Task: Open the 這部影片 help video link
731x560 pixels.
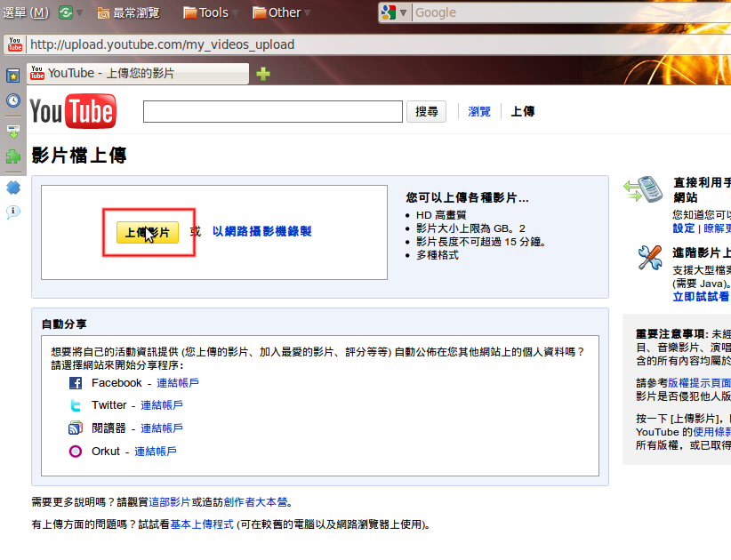Action: click(x=170, y=502)
